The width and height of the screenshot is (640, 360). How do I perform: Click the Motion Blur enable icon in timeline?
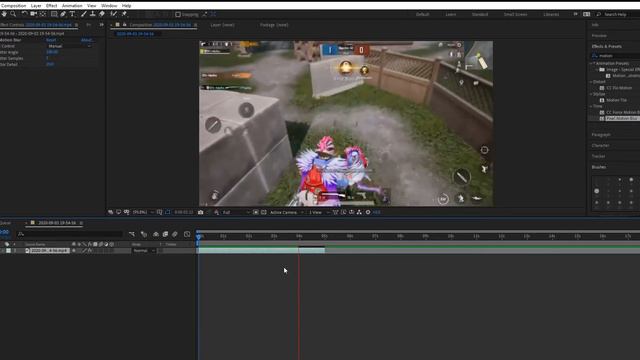pyautogui.click(x=175, y=234)
